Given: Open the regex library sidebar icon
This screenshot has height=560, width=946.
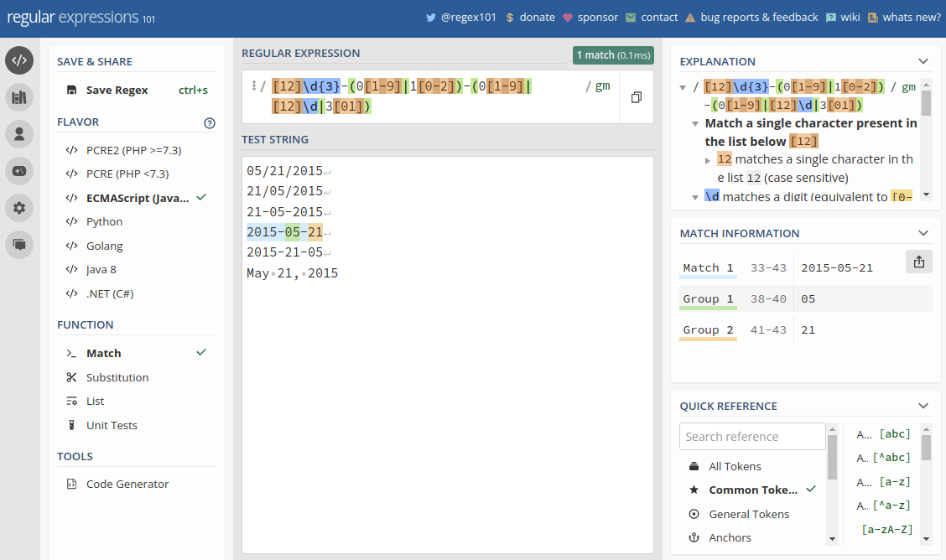Looking at the screenshot, I should pos(19,97).
